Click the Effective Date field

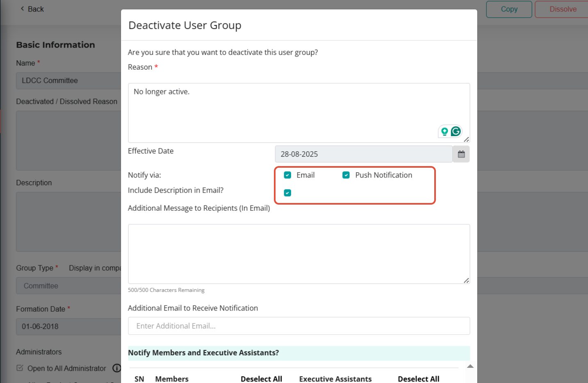(x=364, y=154)
